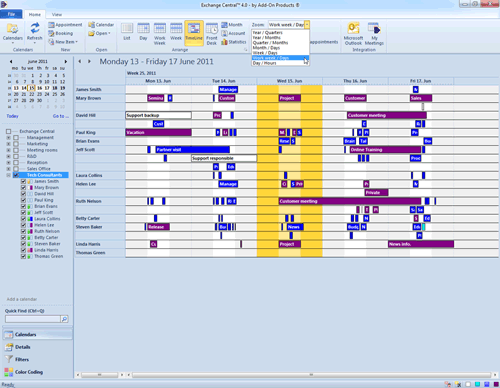Open the Filters navigation pane
The width and height of the screenshot is (500, 388).
(37, 359)
